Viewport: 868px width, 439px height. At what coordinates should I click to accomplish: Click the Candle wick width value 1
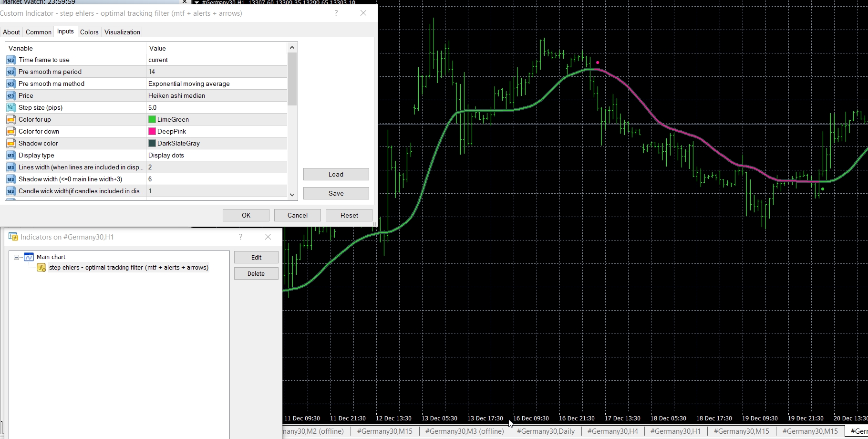tap(150, 191)
